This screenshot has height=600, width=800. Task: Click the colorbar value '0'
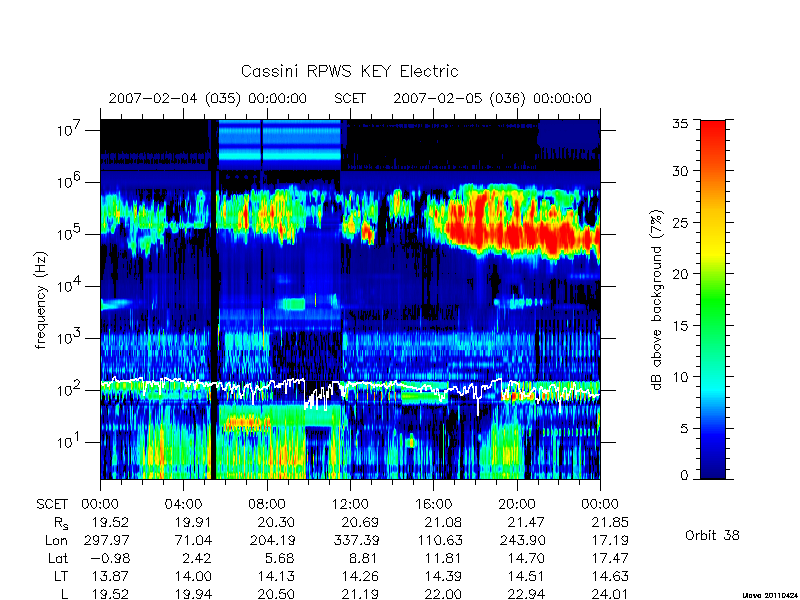[684, 476]
